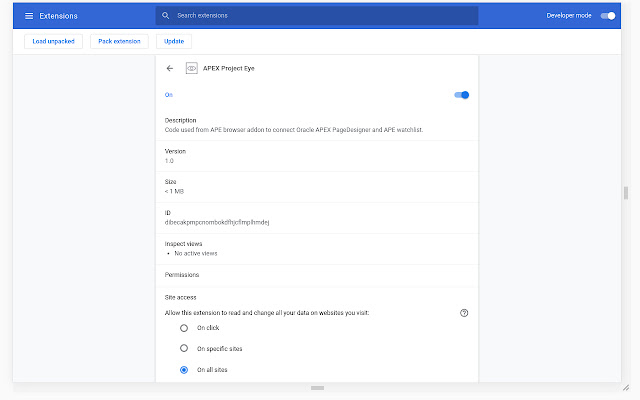640x400 pixels.
Task: Click the Permissions section heading
Action: pyautogui.click(x=182, y=274)
